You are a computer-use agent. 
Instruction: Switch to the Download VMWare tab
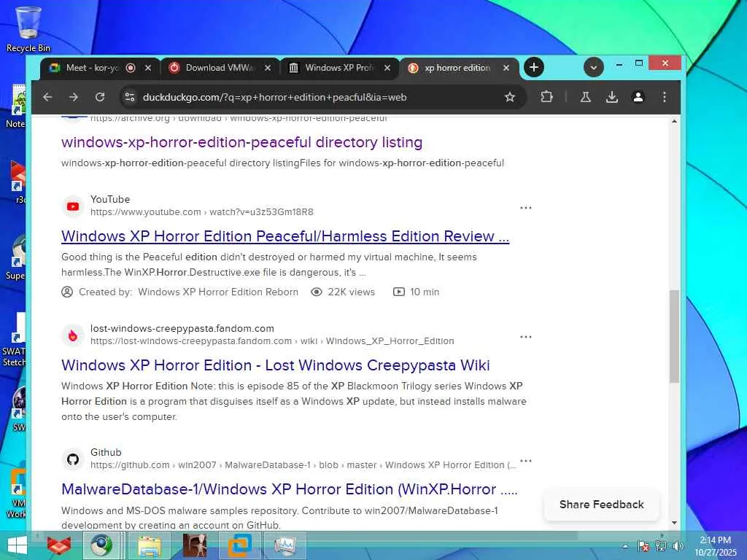click(219, 68)
